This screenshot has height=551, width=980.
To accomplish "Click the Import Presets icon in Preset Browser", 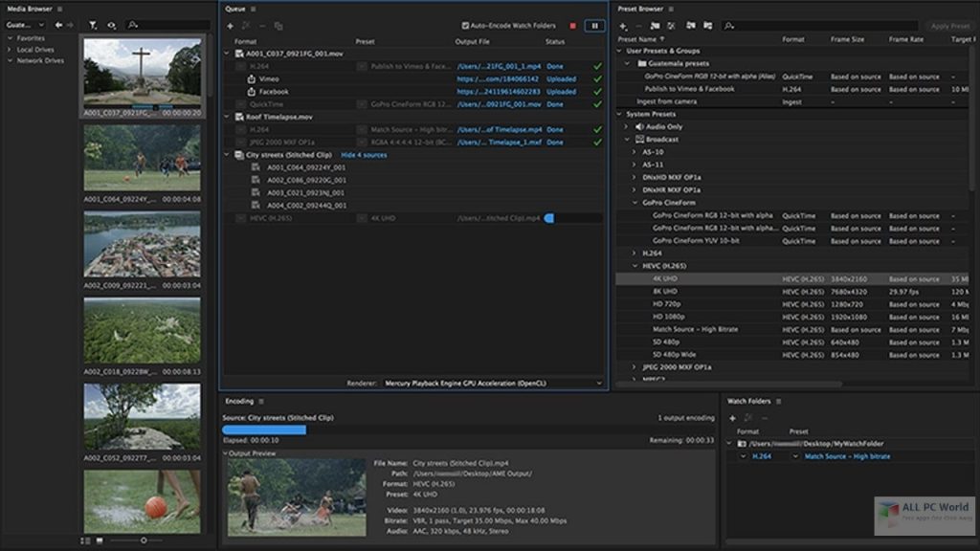I will 691,25.
